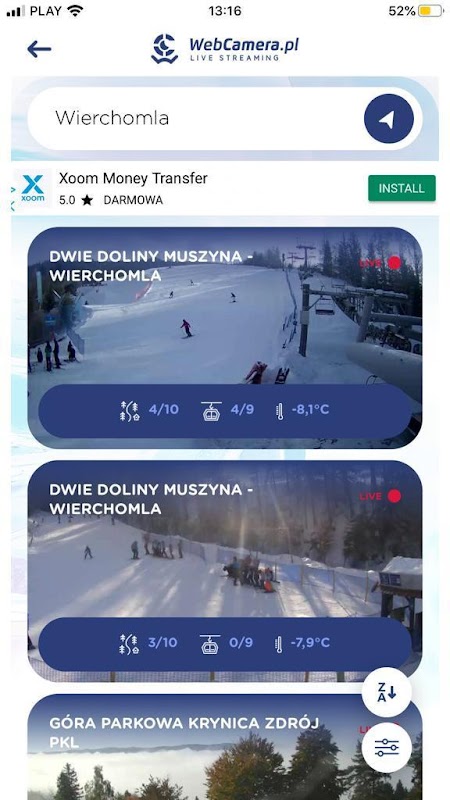The image size is (450, 800).
Task: Tap the slopes icon showing 4/10
Action: tap(130, 411)
